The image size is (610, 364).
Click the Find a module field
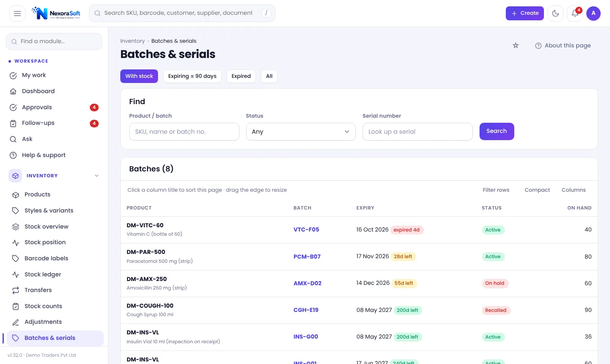[54, 41]
